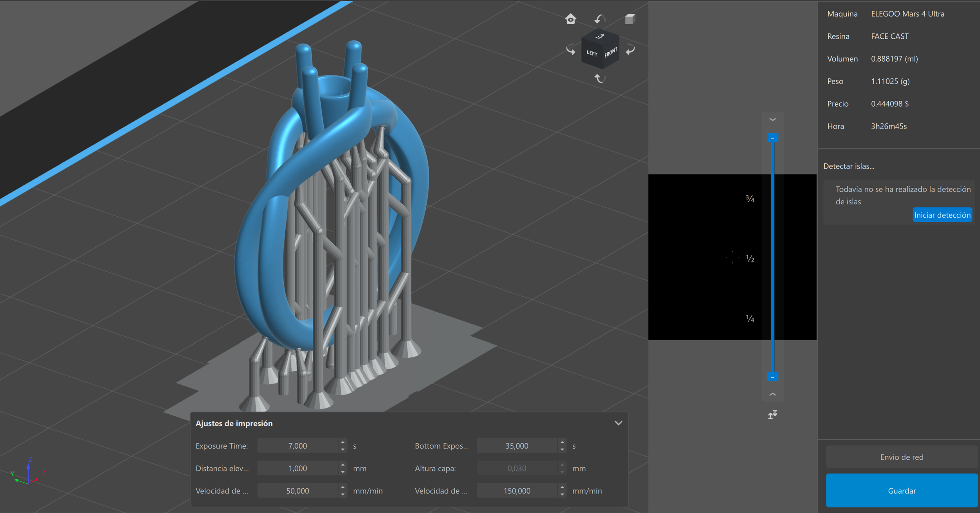Decrease Bottom Exposure with the down arrow
The height and width of the screenshot is (513, 980).
(562, 450)
